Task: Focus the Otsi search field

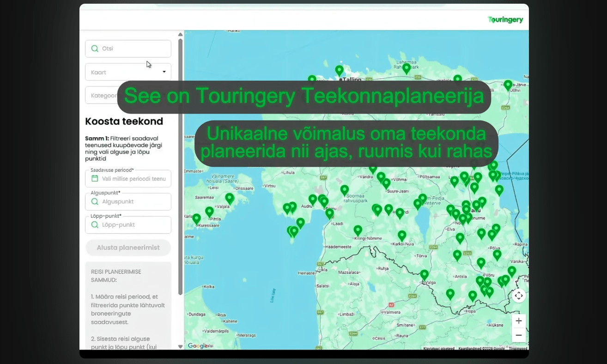Action: click(x=128, y=49)
